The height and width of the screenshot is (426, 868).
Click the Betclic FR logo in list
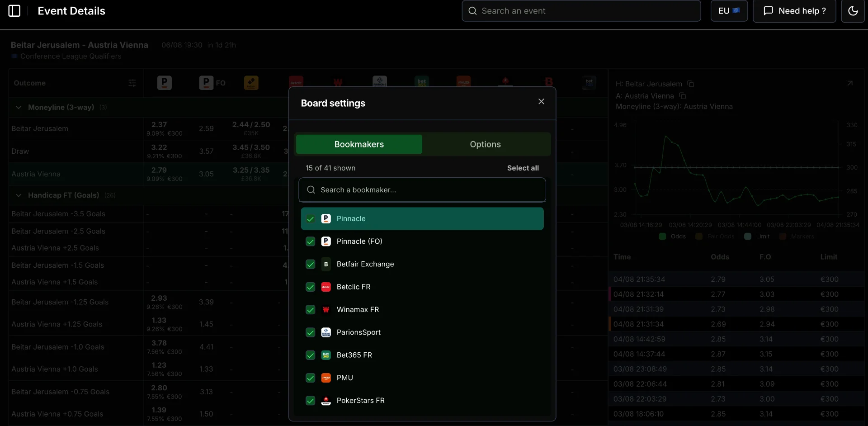[x=326, y=287]
